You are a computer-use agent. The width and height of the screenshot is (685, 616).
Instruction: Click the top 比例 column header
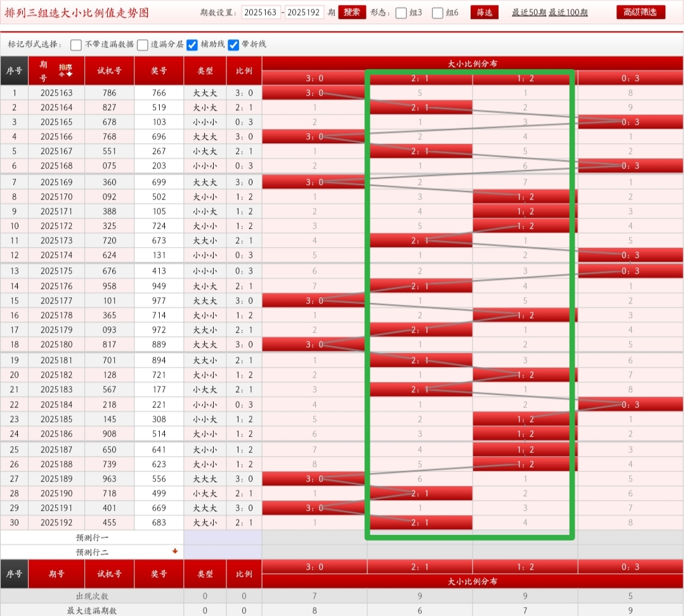(x=244, y=70)
